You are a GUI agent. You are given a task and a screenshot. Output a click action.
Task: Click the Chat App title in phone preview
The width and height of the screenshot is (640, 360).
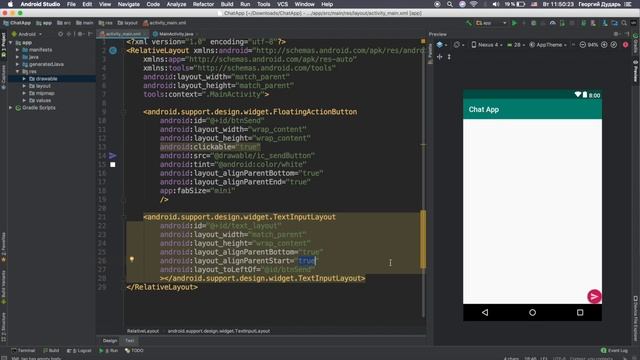pos(484,109)
